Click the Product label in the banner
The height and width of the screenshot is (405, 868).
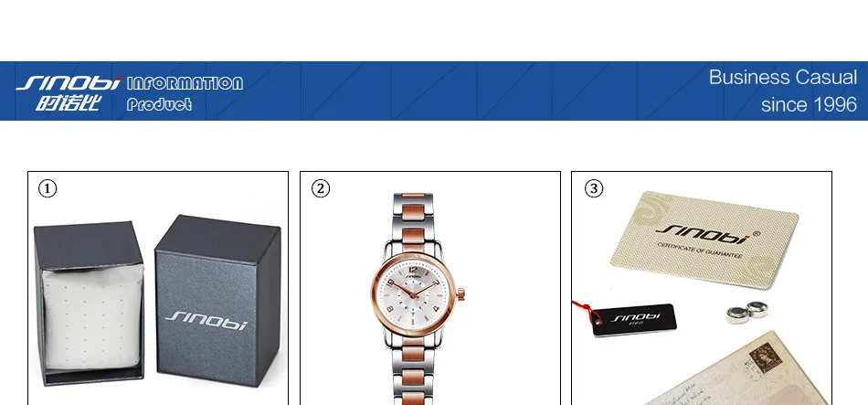159,104
